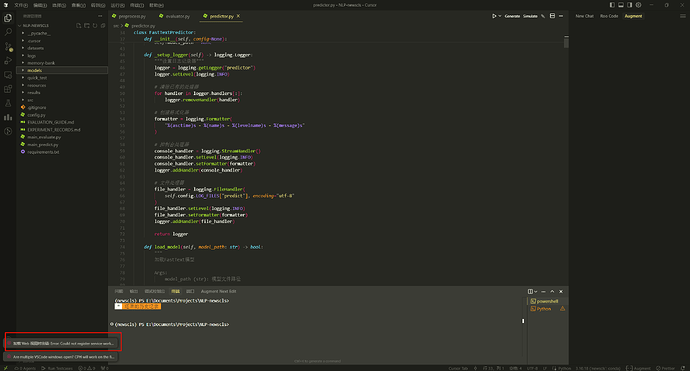The height and width of the screenshot is (371, 690).
Task: Toggle the bottom panel layout icon
Action: (621, 5)
